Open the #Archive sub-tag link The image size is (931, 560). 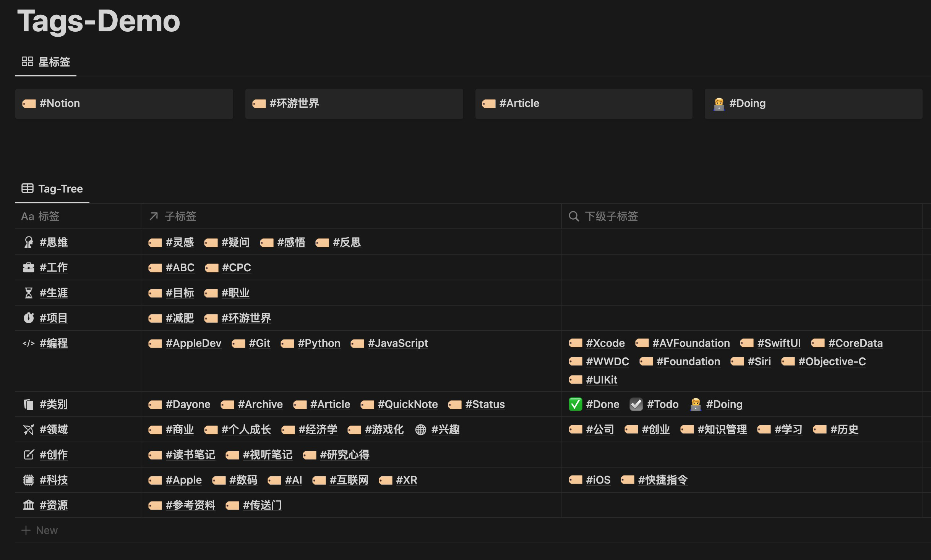tap(260, 404)
